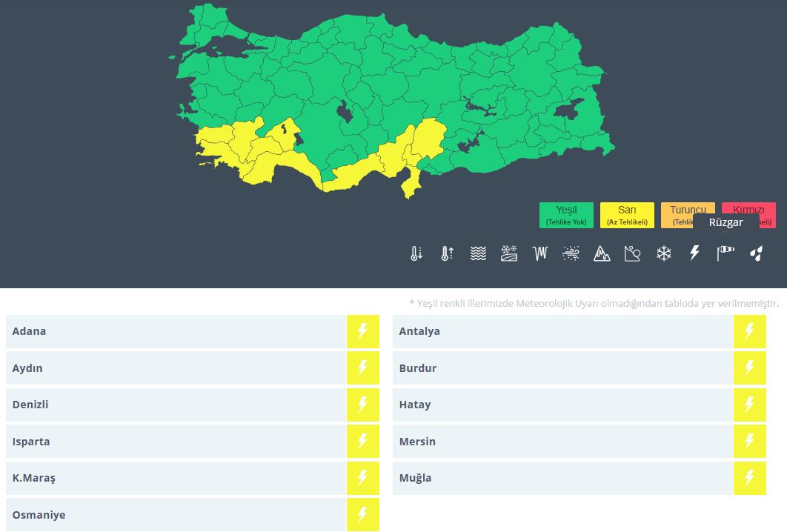787x532 pixels.
Task: Select the cold temperature thermometer icon
Action: click(x=416, y=253)
